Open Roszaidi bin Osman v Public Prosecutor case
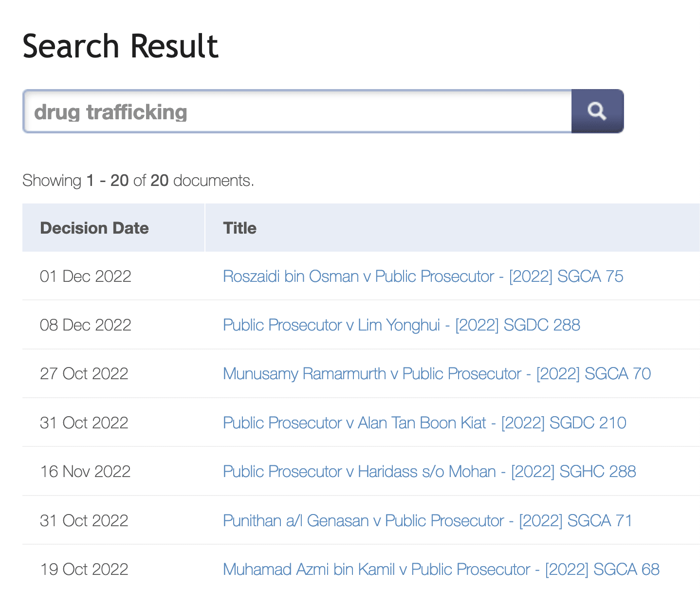 (x=423, y=276)
